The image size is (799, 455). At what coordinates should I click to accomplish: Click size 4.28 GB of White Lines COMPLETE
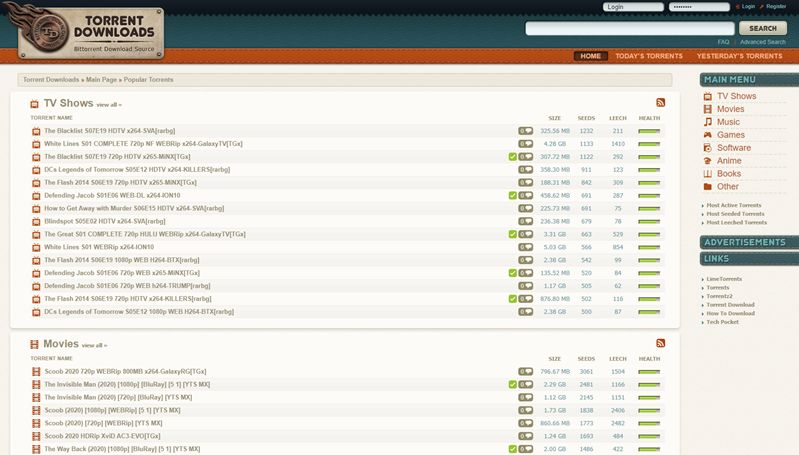pos(555,144)
